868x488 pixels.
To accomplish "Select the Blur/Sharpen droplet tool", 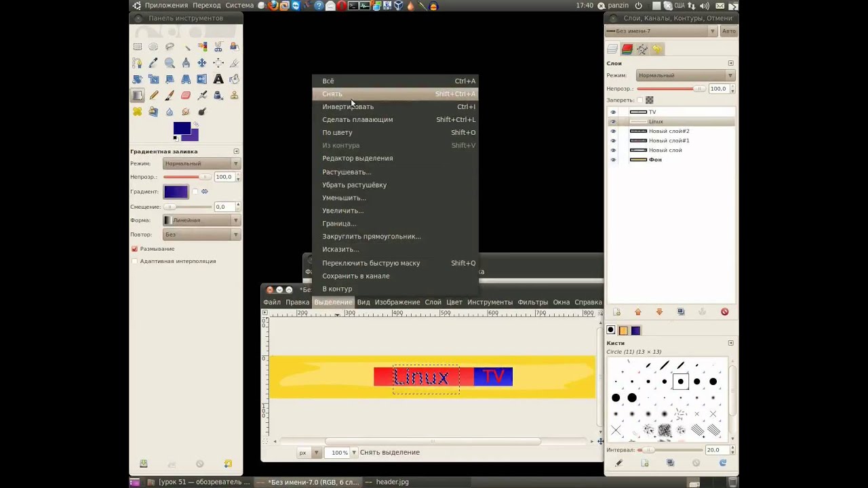I will (x=170, y=112).
